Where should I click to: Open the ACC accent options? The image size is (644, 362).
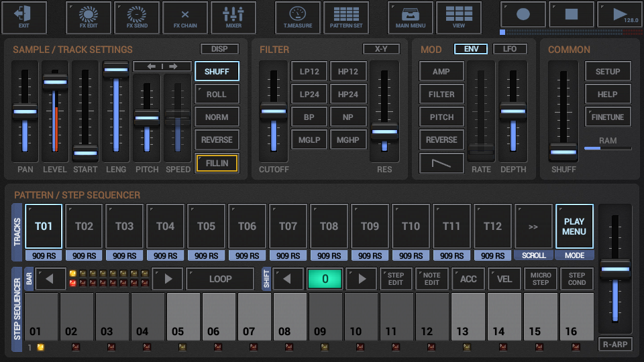click(x=468, y=279)
